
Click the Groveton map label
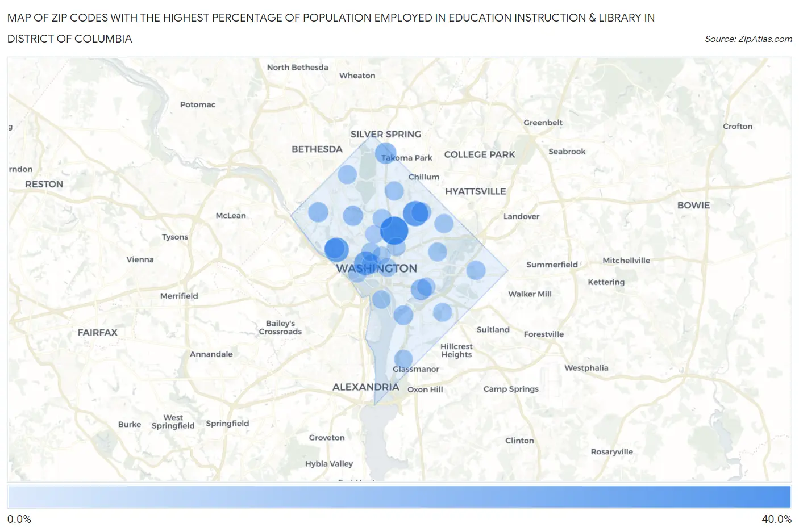327,438
